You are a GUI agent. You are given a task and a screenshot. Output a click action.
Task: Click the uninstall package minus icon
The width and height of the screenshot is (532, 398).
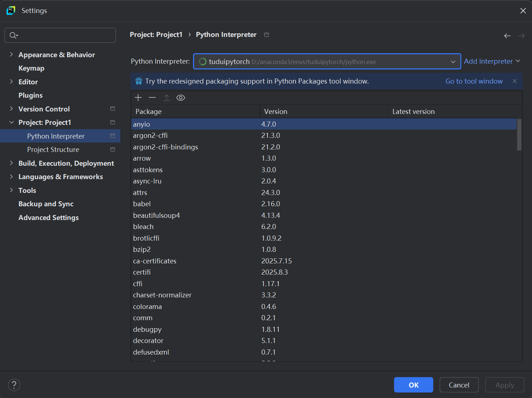[152, 98]
